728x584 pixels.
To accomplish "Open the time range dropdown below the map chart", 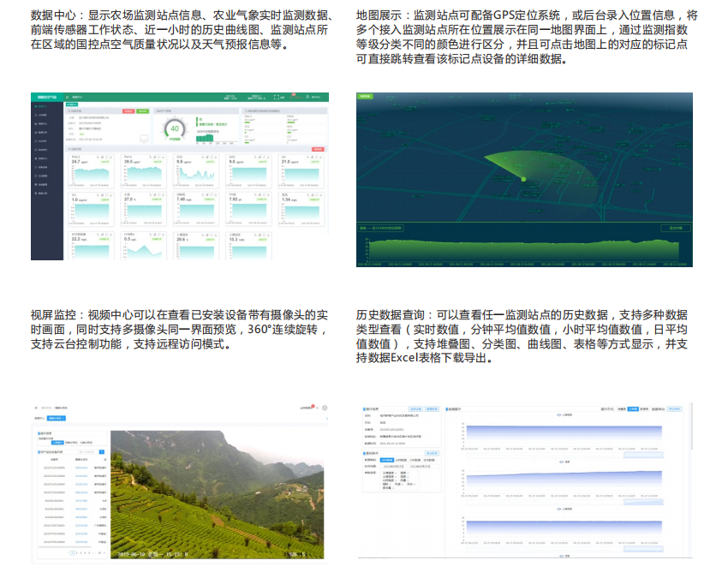I will pos(379,228).
